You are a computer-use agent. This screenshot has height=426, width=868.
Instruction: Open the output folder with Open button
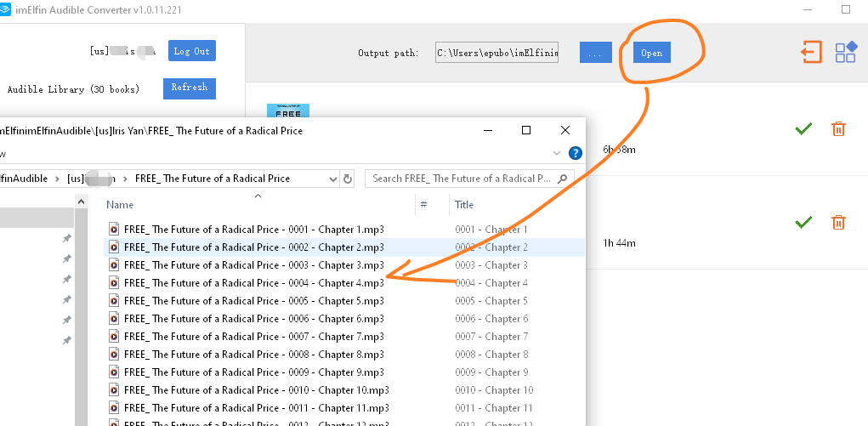[x=651, y=53]
